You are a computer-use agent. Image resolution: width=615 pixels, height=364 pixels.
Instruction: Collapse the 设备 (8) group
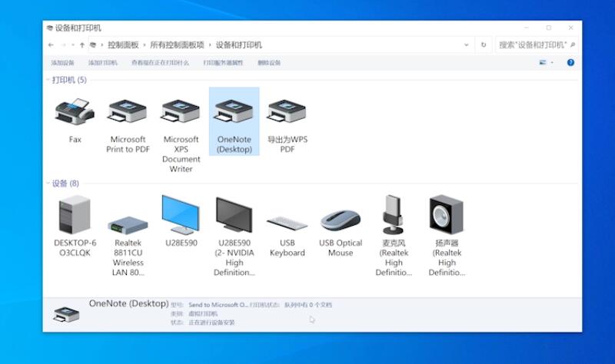coord(48,183)
